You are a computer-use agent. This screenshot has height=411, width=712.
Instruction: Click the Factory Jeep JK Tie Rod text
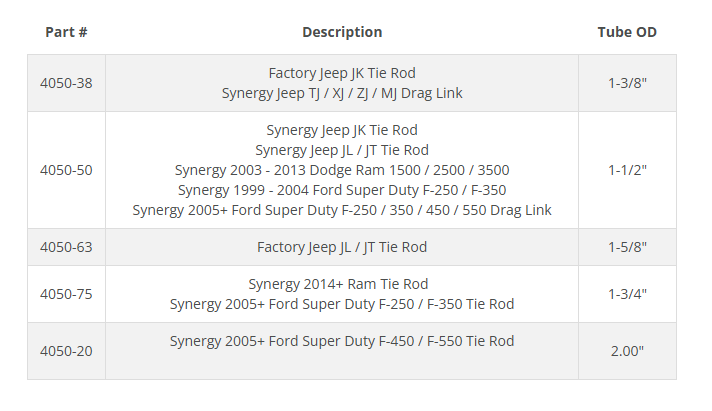pyautogui.click(x=342, y=73)
